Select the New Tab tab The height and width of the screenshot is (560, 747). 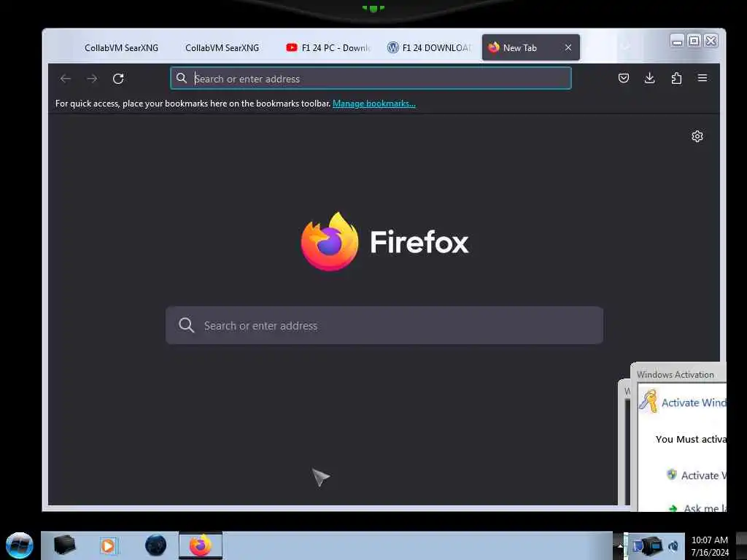pos(531,47)
